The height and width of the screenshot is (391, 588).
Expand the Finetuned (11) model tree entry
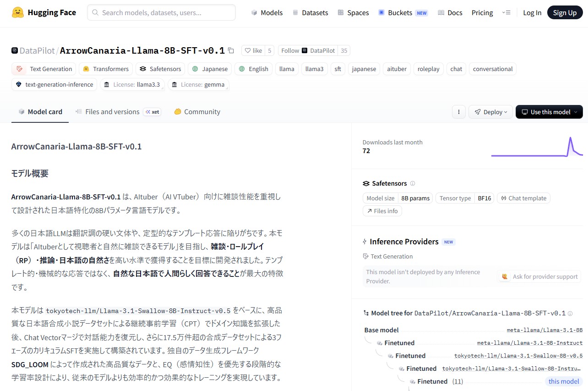coord(432,381)
